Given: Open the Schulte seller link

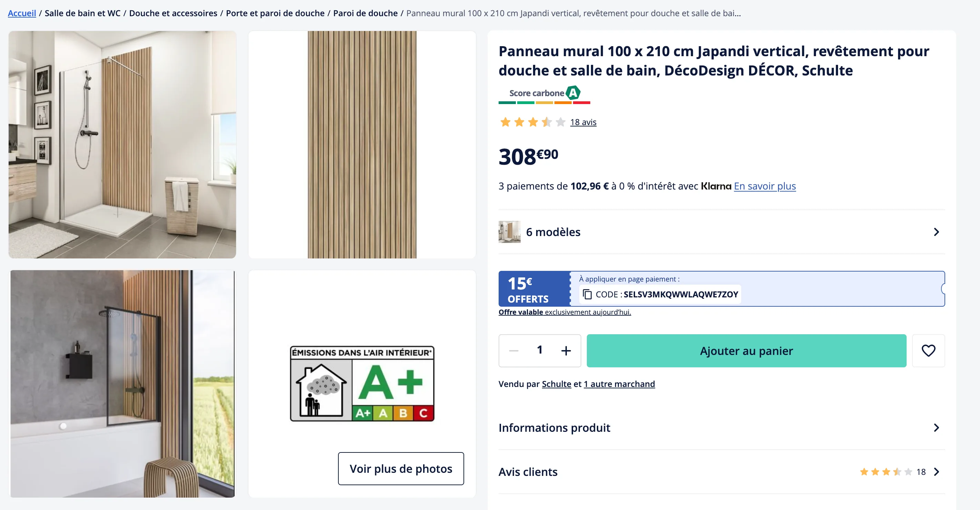Looking at the screenshot, I should tap(556, 384).
